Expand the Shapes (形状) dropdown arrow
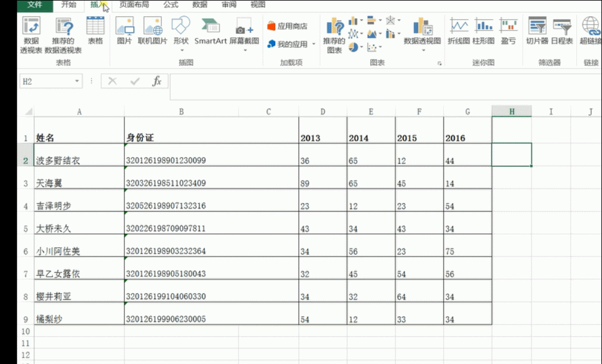 pyautogui.click(x=181, y=51)
